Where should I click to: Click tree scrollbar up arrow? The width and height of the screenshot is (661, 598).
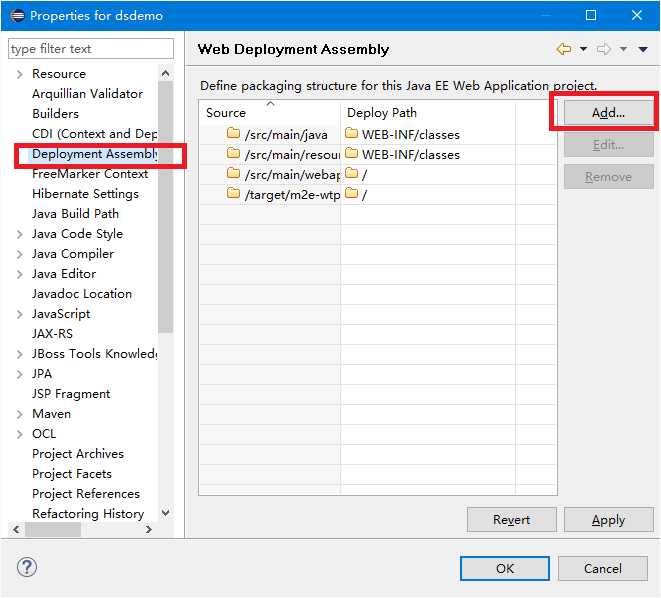coord(166,74)
